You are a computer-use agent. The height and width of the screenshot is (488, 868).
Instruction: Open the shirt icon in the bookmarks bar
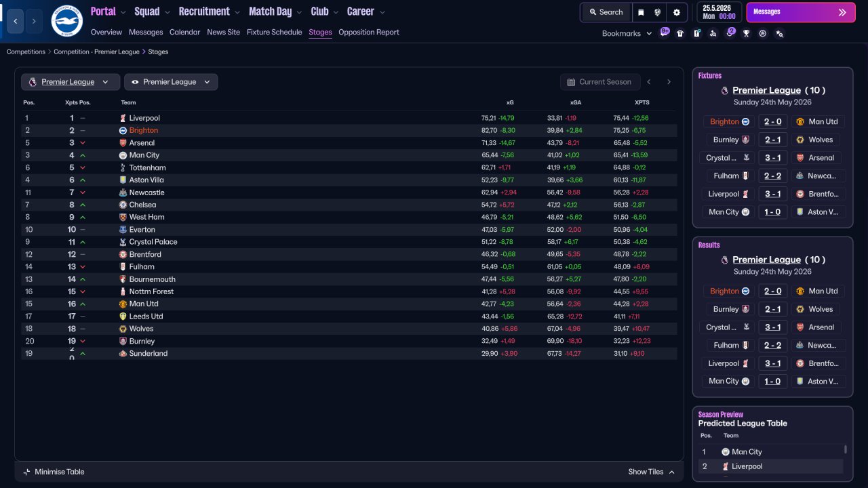pos(680,33)
